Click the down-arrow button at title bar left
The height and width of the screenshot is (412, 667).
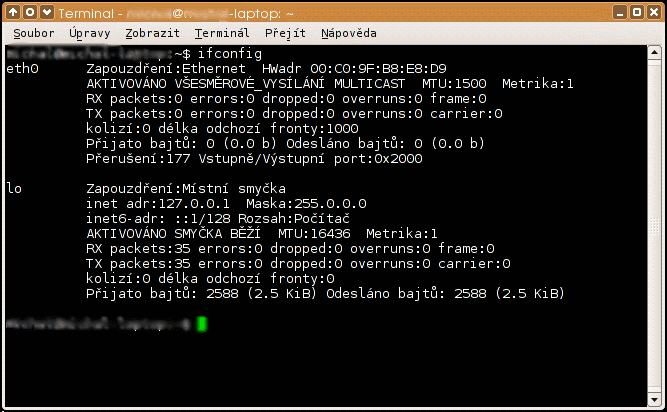[x=48, y=13]
